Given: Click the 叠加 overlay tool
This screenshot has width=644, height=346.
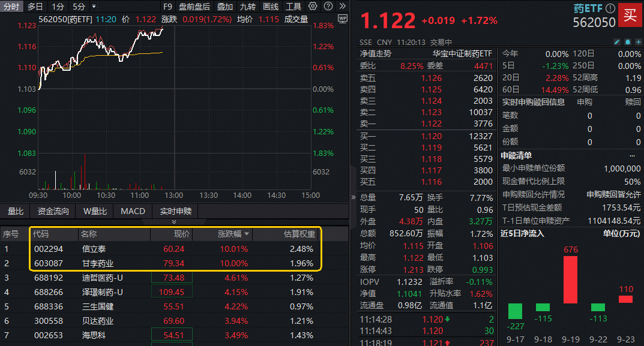Looking at the screenshot, I should pos(224,6).
